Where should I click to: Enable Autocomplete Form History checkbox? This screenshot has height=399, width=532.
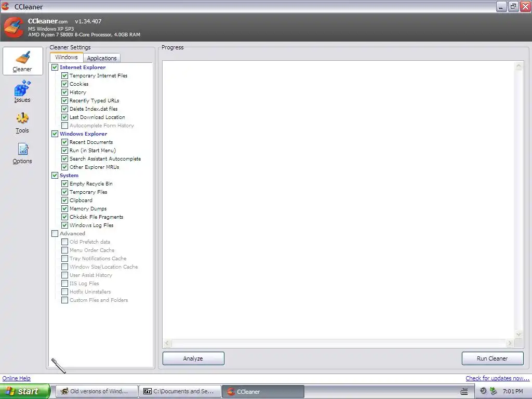[x=64, y=125]
